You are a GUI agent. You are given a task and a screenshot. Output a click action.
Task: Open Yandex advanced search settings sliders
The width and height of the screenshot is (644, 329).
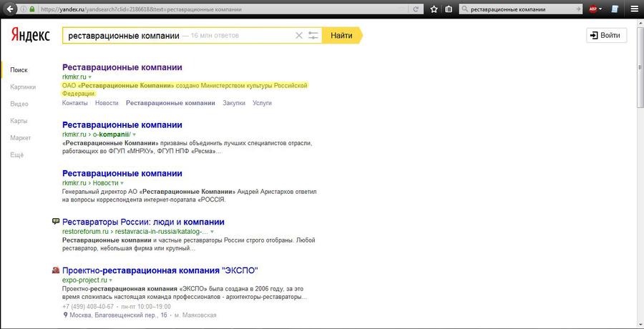pyautogui.click(x=313, y=35)
